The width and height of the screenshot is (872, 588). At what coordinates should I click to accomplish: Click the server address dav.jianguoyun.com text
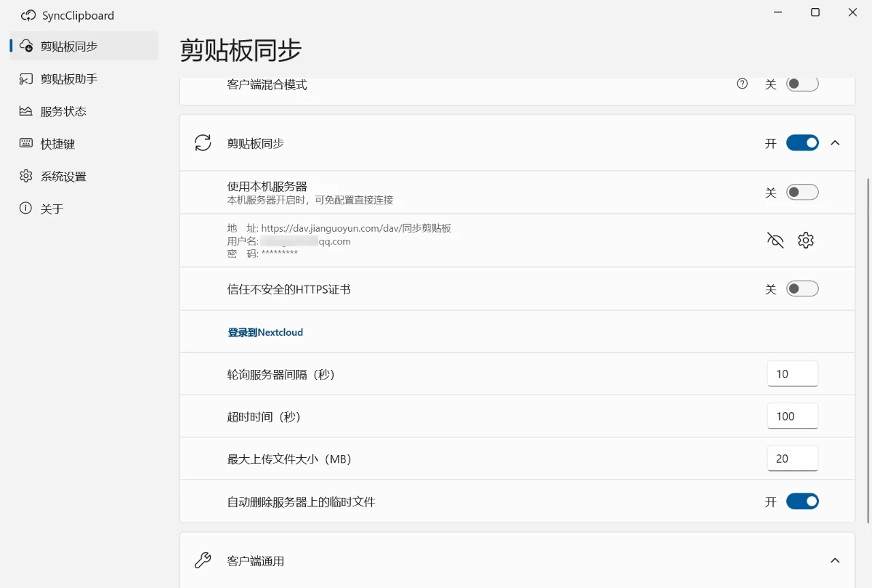pyautogui.click(x=356, y=228)
